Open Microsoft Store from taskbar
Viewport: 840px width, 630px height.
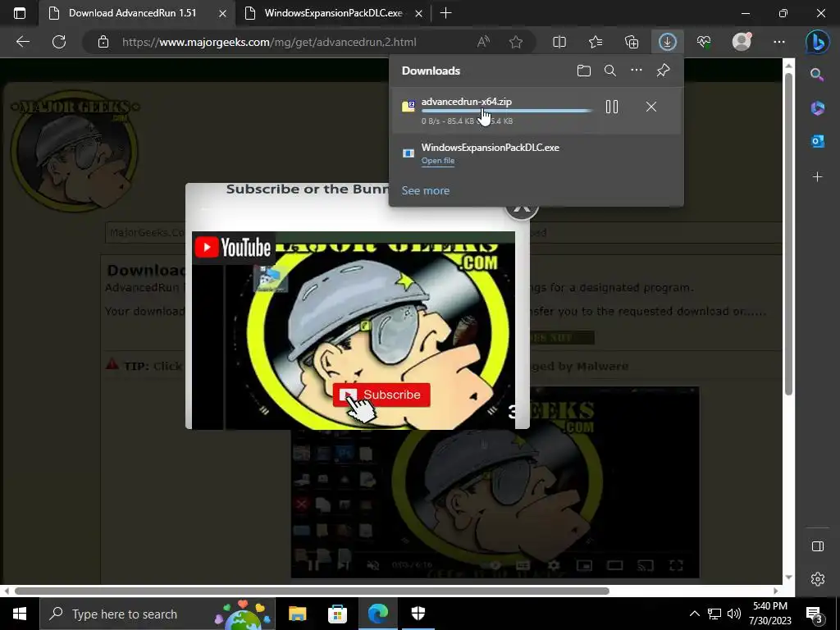pyautogui.click(x=337, y=614)
